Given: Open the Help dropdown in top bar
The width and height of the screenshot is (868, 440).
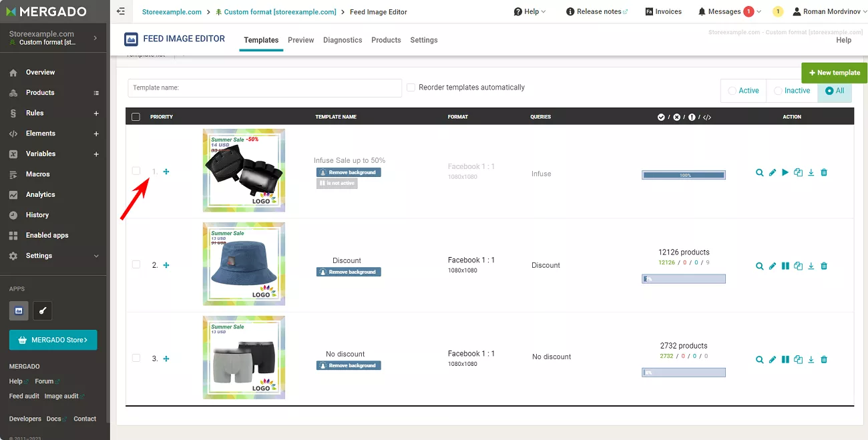Looking at the screenshot, I should (529, 11).
